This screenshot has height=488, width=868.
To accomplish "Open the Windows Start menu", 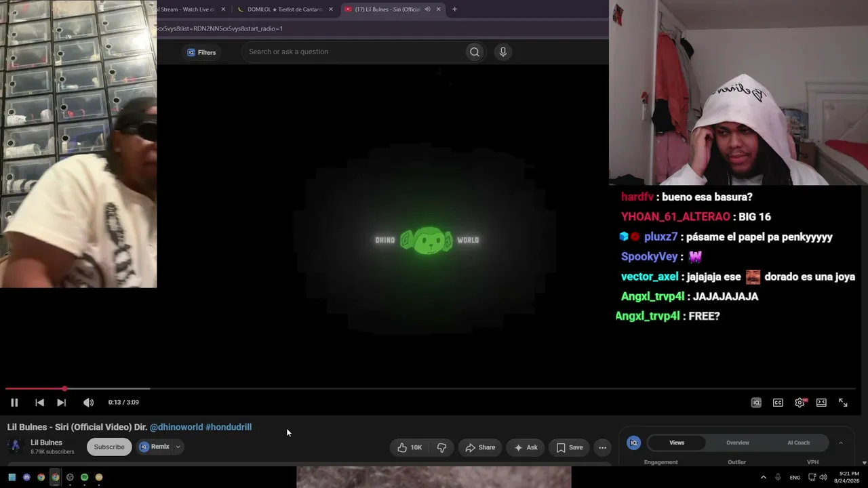I will 12,477.
